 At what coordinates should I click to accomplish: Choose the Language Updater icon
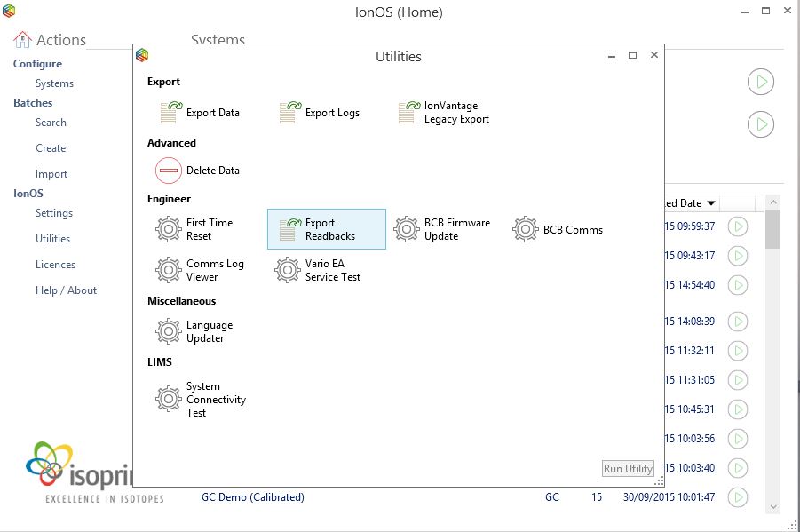click(x=169, y=332)
